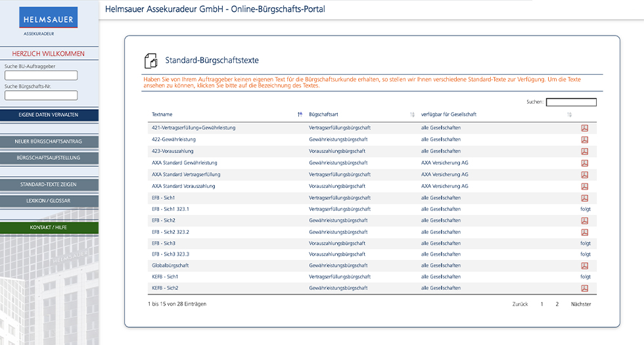Open PDF for AXA Standard Vertragserfüllung
The height and width of the screenshot is (345, 644).
pyautogui.click(x=584, y=175)
